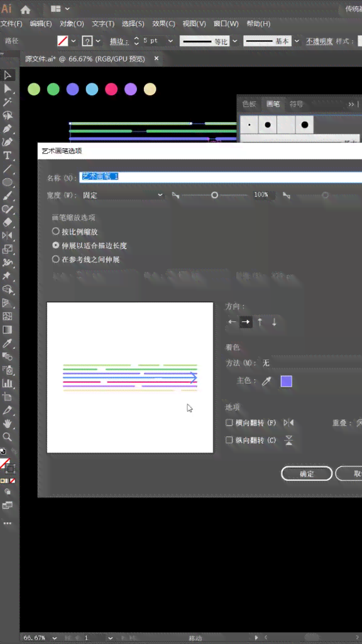The image size is (362, 644).
Task: Switch to the 色板 panel tab
Action: click(250, 104)
